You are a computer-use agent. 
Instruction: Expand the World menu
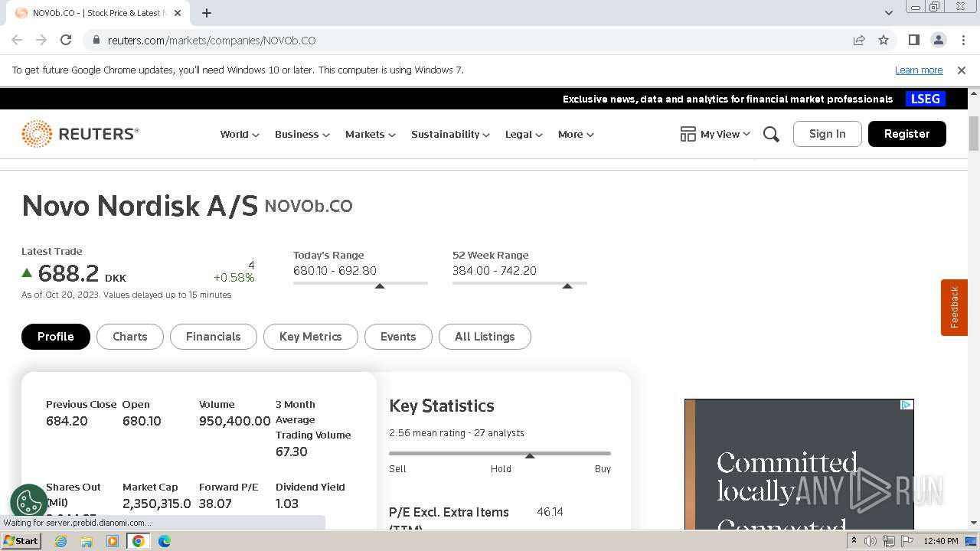240,134
